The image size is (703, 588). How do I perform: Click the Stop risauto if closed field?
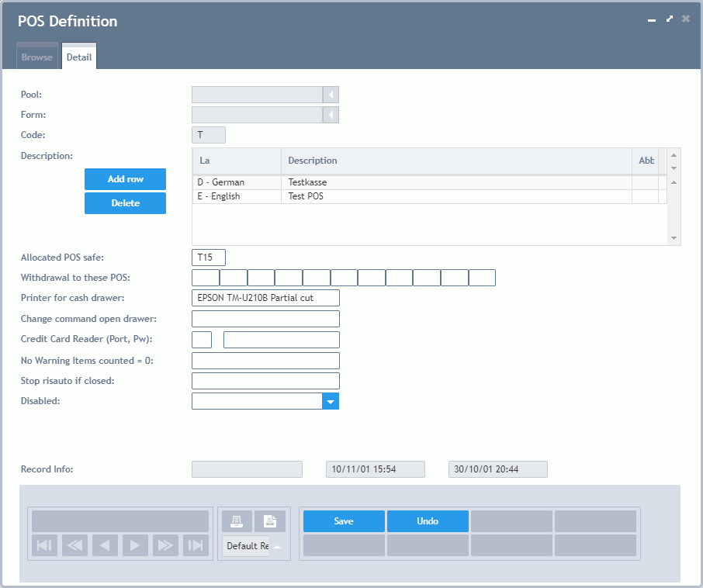pos(265,381)
